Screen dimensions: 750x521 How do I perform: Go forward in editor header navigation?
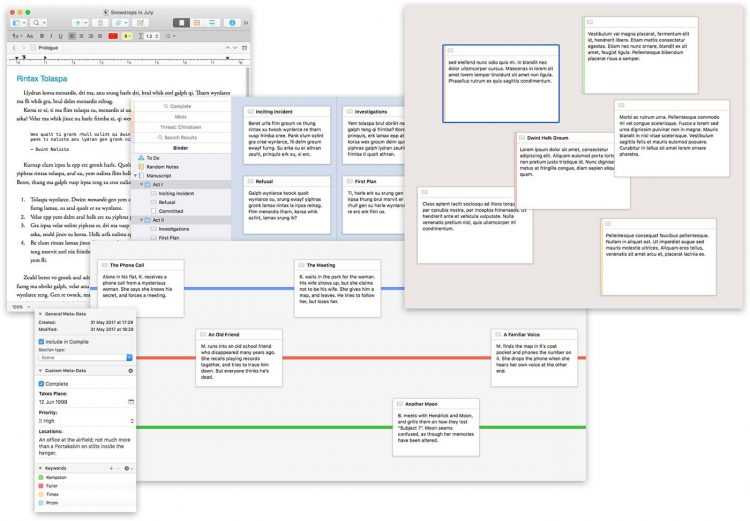click(23, 48)
